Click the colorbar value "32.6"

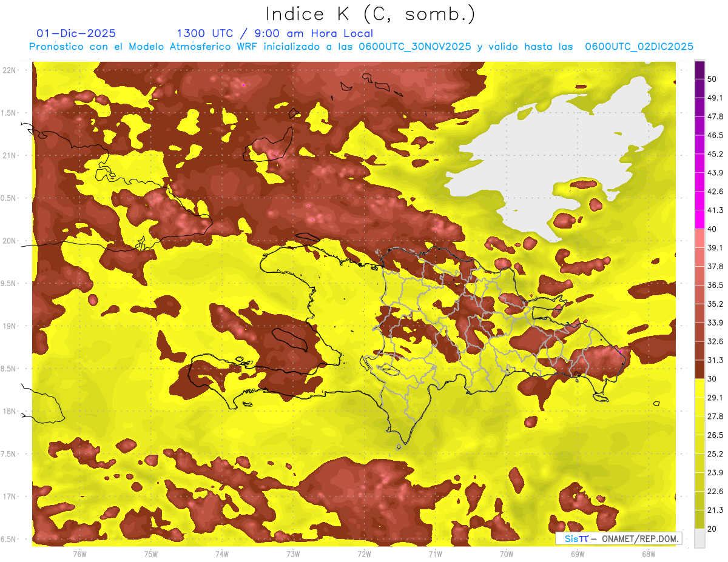[x=715, y=341]
